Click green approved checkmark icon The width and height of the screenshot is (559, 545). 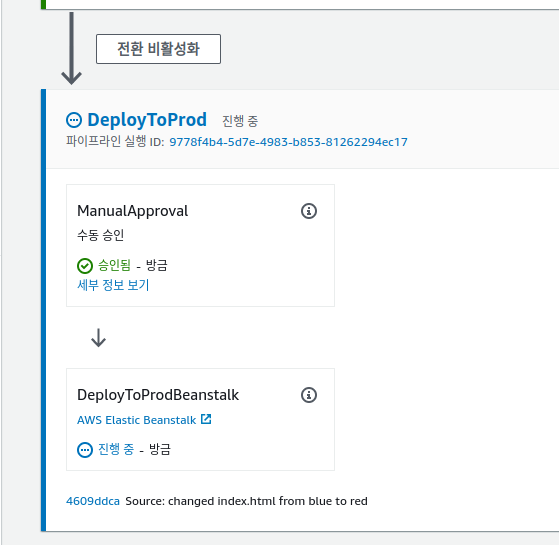85,266
